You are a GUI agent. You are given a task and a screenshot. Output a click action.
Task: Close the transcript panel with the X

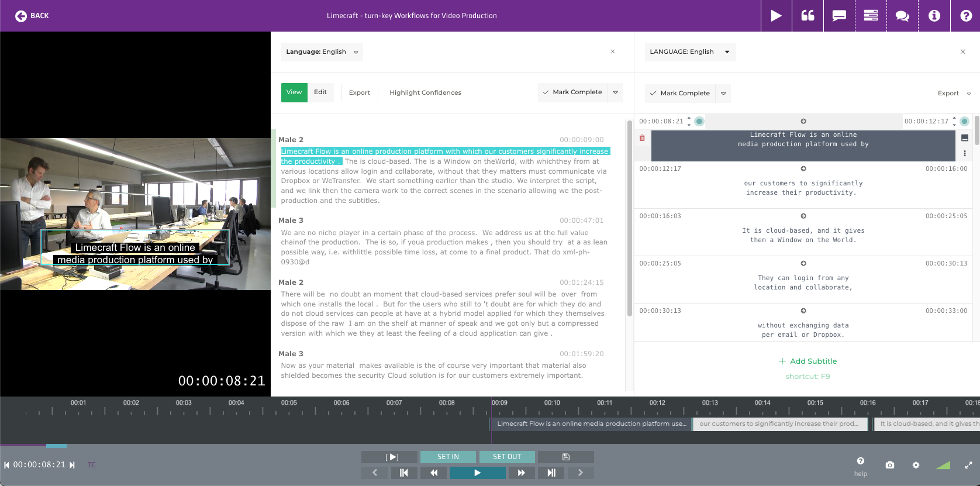613,51
